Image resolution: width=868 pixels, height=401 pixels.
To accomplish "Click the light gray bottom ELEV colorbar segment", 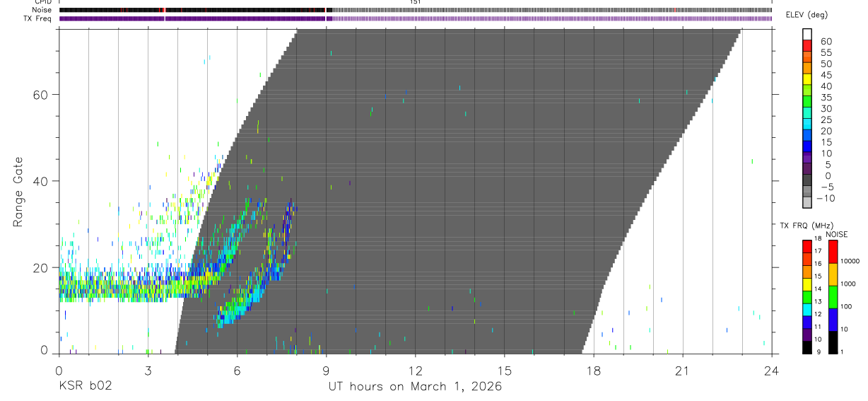I will point(807,202).
